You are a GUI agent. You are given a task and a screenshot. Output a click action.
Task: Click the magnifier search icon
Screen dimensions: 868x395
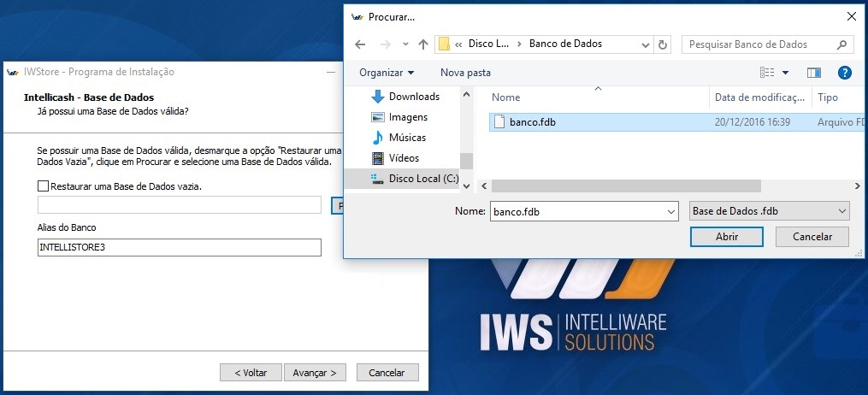point(842,44)
